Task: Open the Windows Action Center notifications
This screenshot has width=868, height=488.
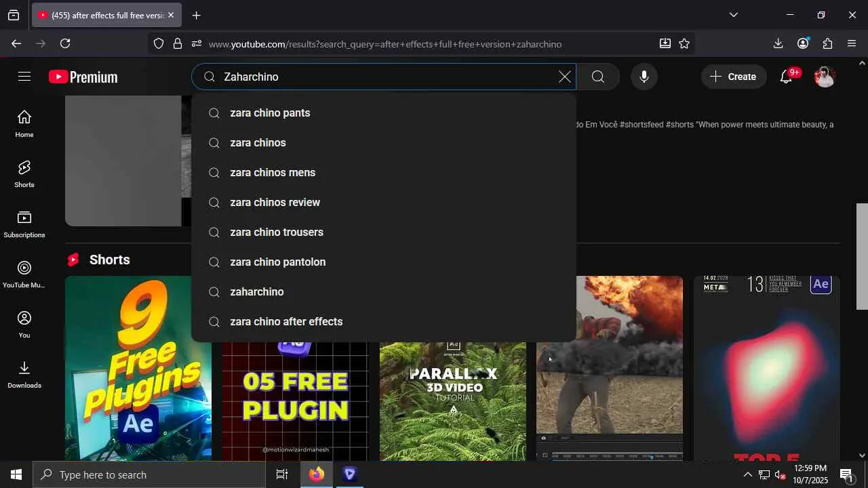Action: (x=846, y=474)
